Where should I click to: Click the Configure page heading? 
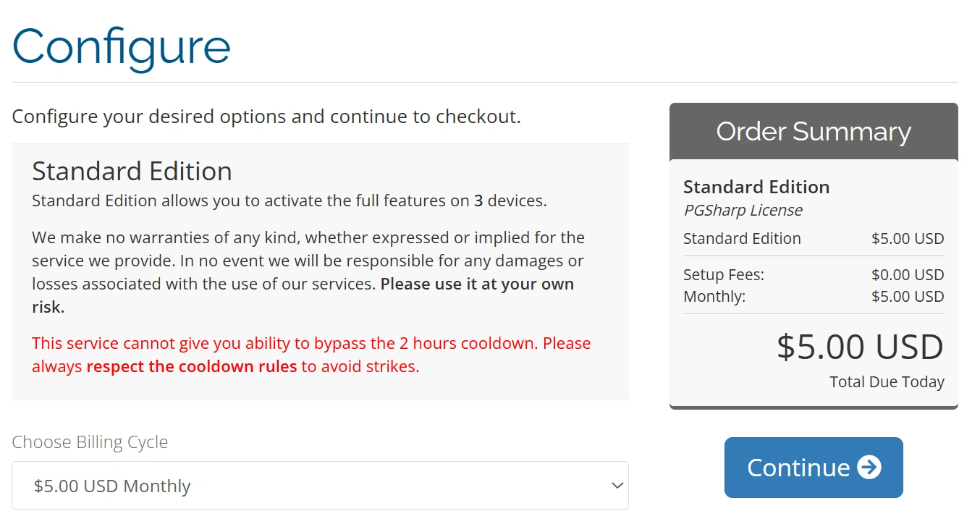click(x=122, y=46)
